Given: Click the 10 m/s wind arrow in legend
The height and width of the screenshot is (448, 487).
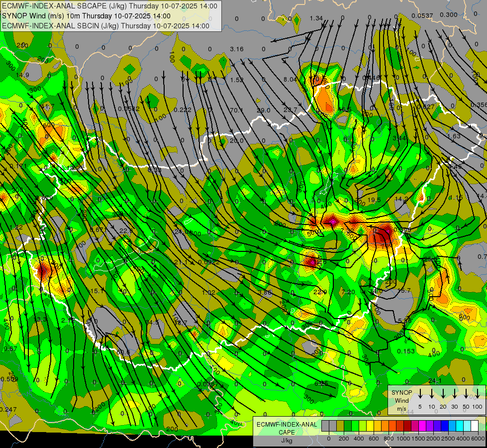Looking at the screenshot, I should [432, 394].
